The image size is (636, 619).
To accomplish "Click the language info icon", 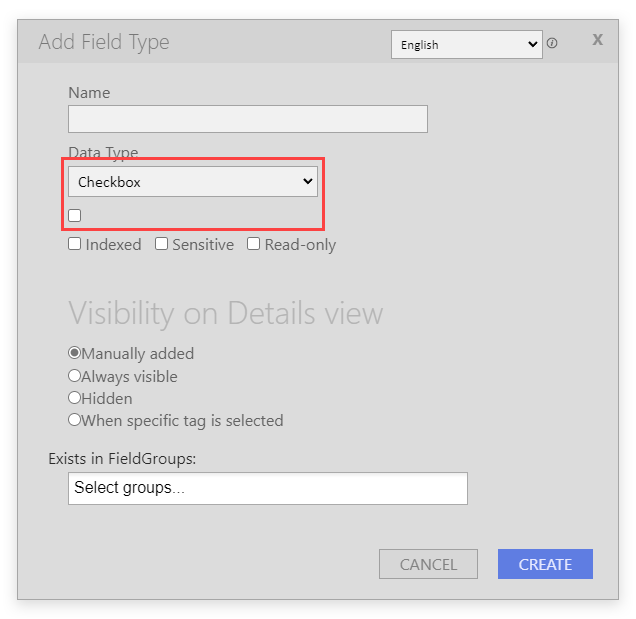I will click(x=552, y=43).
